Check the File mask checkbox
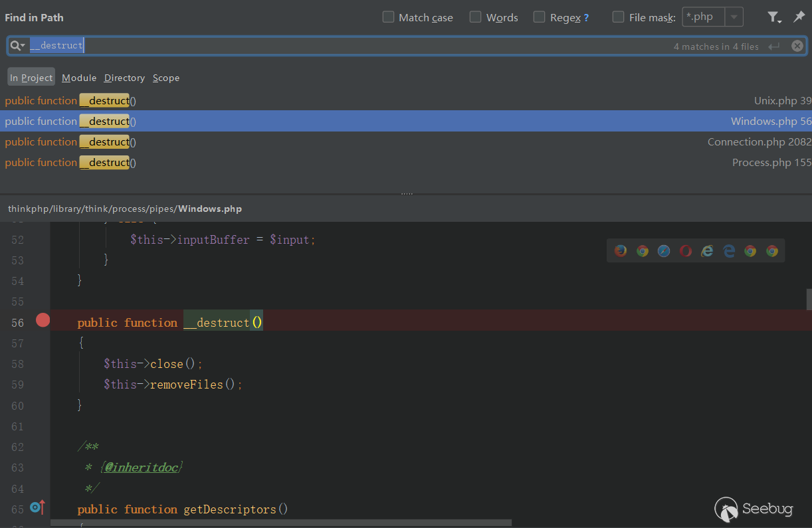 tap(619, 17)
